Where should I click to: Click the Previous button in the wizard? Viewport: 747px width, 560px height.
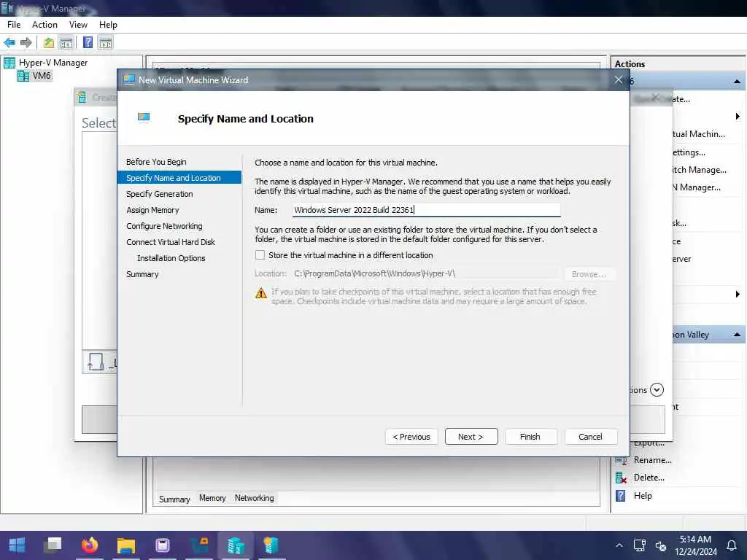(411, 437)
